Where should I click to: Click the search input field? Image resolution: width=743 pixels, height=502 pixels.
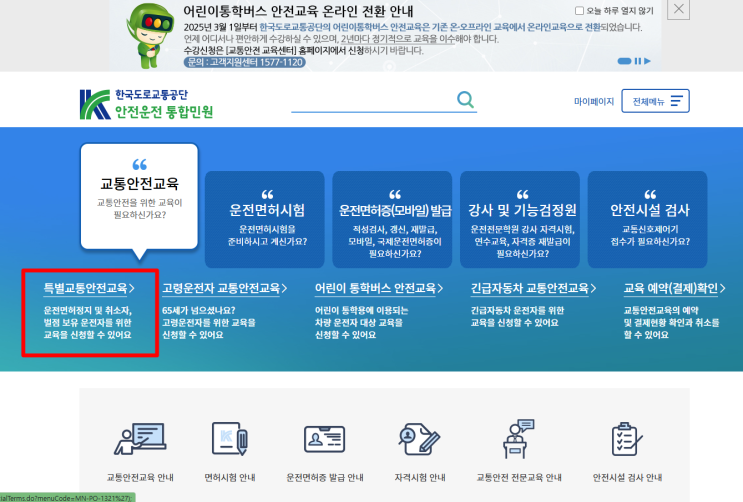(x=373, y=100)
